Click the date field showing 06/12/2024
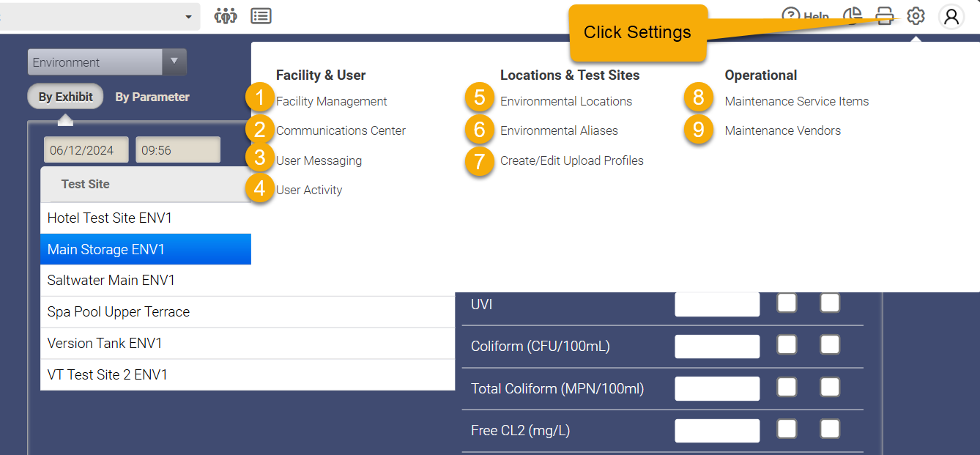 click(86, 150)
